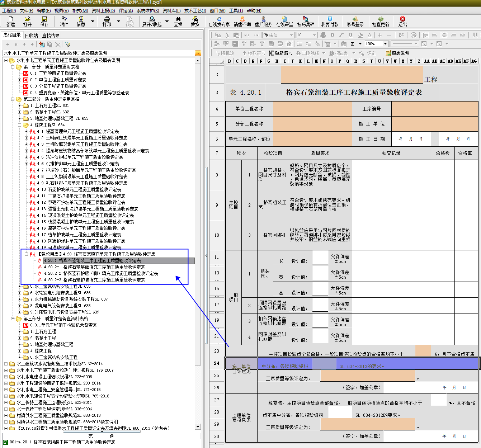Click the 打印 print icon
The image size is (481, 448).
pos(107,21)
